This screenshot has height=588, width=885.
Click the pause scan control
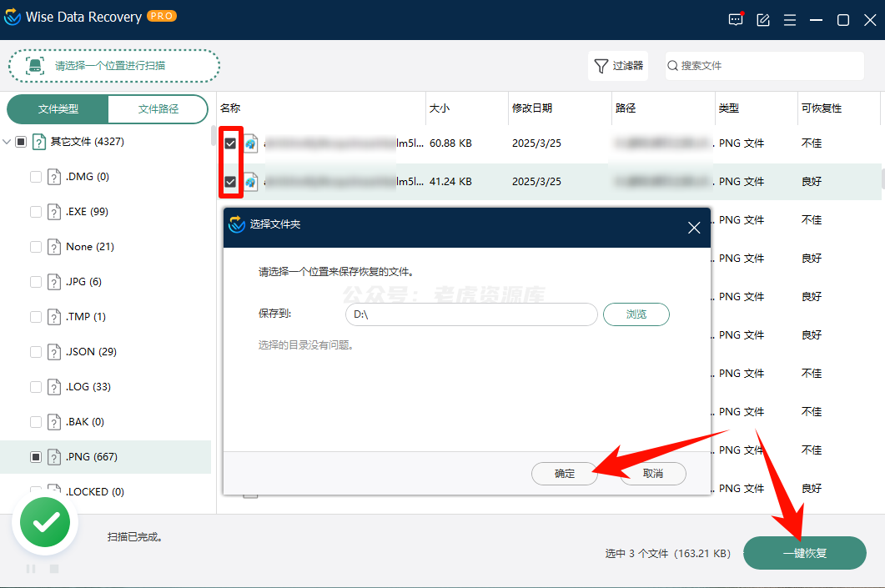click(x=31, y=569)
